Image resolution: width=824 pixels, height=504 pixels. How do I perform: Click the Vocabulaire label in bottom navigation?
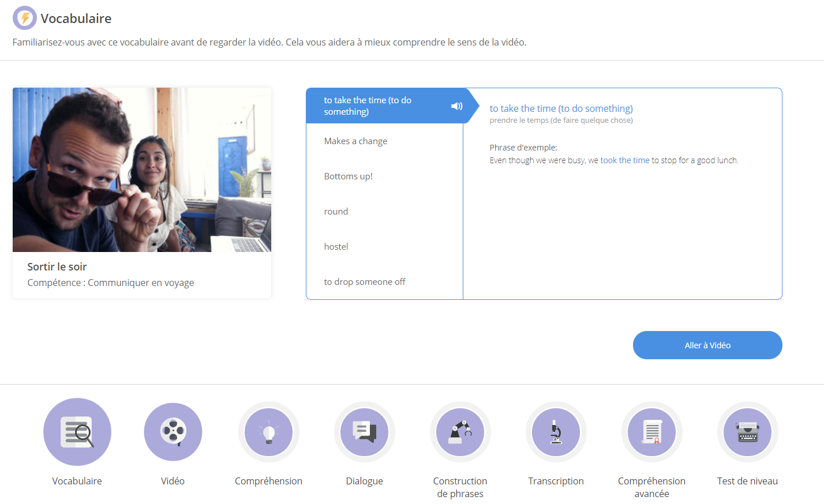77,481
